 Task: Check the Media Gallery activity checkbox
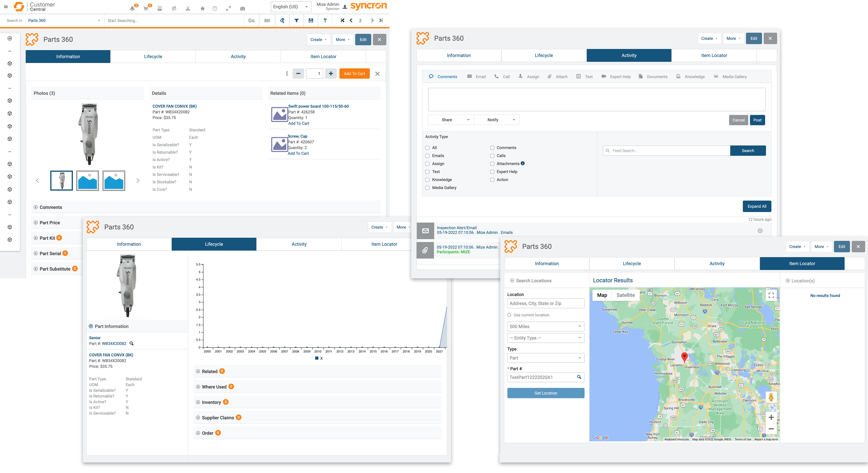click(x=427, y=188)
